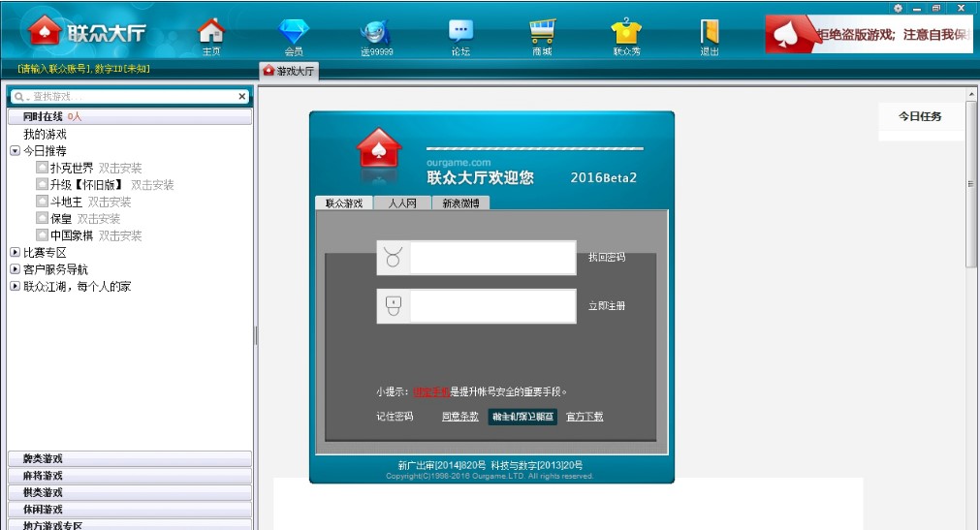Viewport: 980px width, 530px height.
Task: Click the search magnifier dropdown icon
Action: (x=21, y=96)
